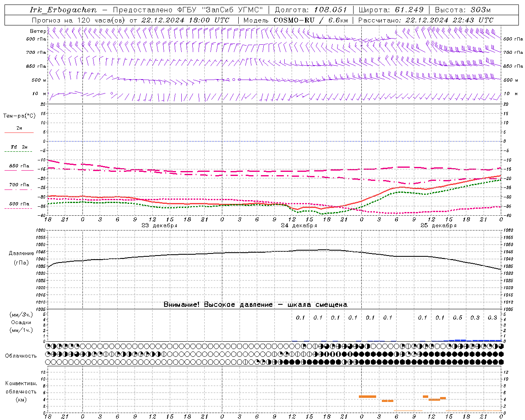Click the Внимание! Высокое давление warning text
Screen dimensions: 525x420
pyautogui.click(x=255, y=305)
